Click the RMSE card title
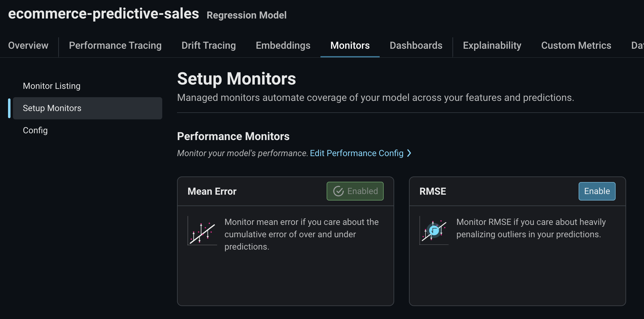The width and height of the screenshot is (644, 319). point(432,191)
